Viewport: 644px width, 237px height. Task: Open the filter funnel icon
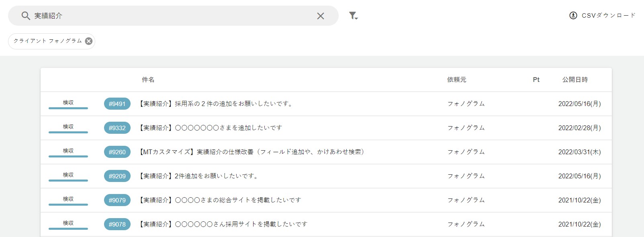pyautogui.click(x=353, y=15)
